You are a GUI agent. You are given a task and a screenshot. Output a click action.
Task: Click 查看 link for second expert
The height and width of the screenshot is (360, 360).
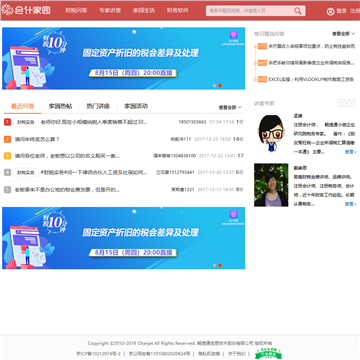(x=350, y=204)
